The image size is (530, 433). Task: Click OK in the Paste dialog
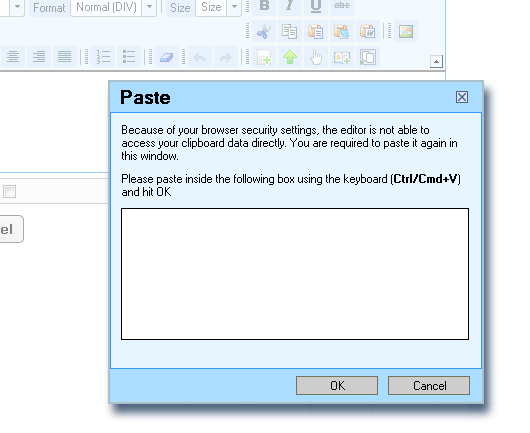(x=337, y=385)
